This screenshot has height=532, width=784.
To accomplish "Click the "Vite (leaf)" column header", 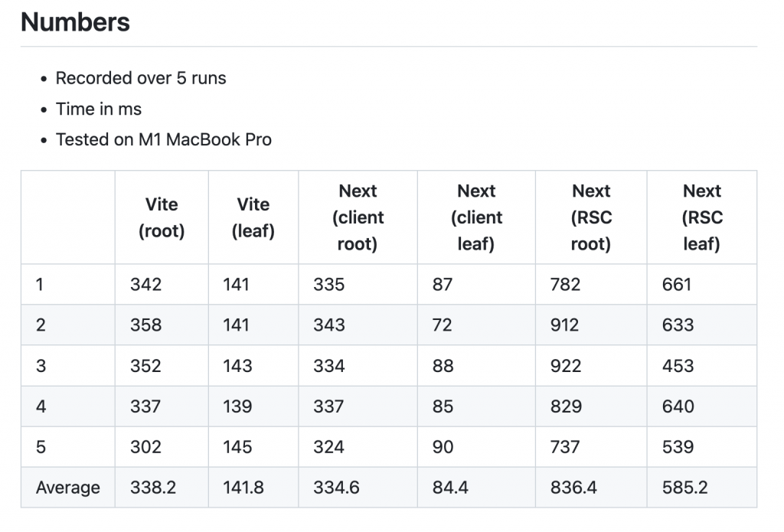I will pyautogui.click(x=253, y=217).
